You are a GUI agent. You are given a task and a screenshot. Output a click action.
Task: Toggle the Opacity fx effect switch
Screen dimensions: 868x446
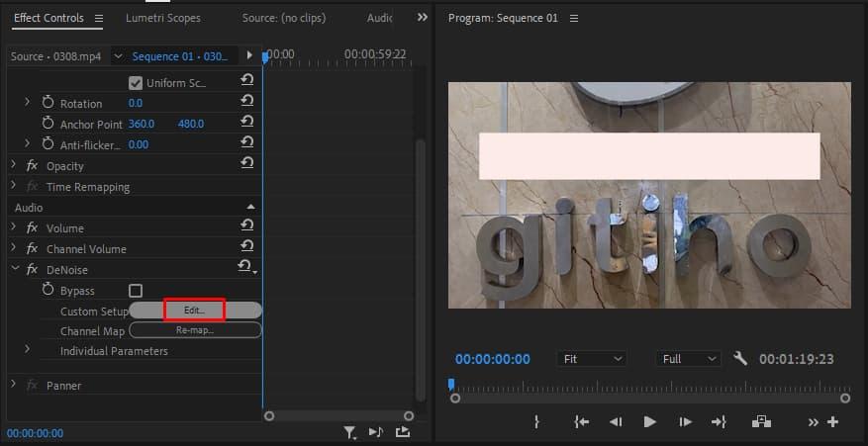(x=32, y=165)
